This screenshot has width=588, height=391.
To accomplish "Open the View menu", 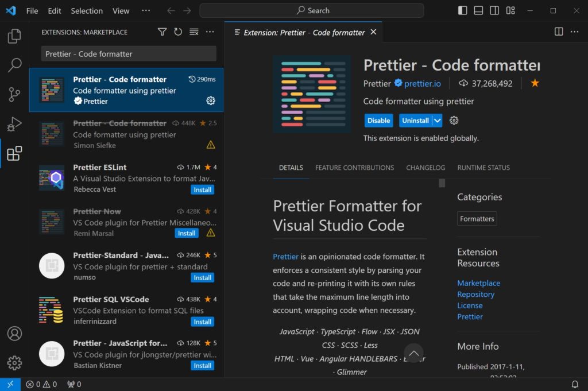I will coord(121,10).
